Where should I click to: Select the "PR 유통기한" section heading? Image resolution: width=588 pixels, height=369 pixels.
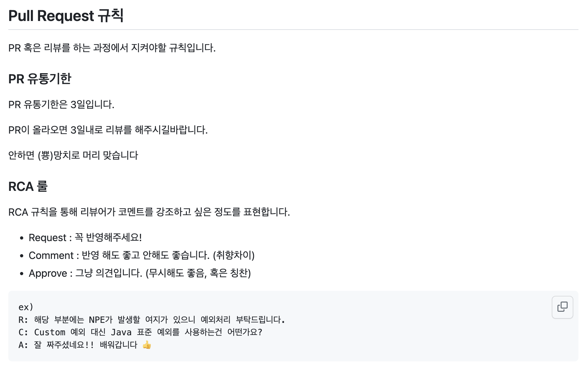pyautogui.click(x=40, y=79)
